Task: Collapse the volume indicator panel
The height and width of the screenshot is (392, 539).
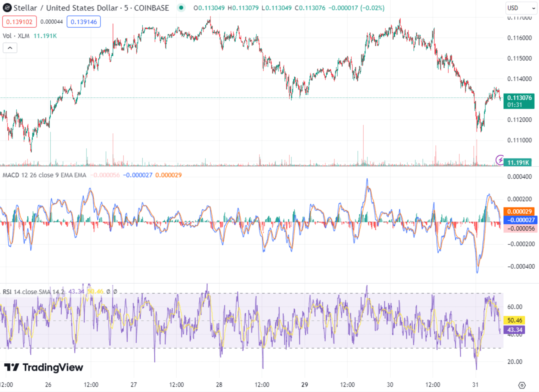Action: click(x=10, y=48)
